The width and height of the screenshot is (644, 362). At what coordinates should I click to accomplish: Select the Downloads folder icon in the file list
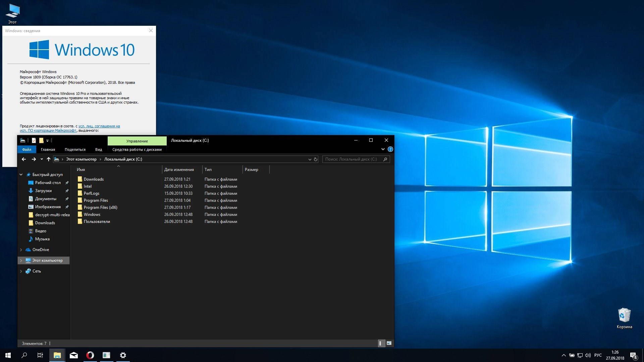(80, 179)
